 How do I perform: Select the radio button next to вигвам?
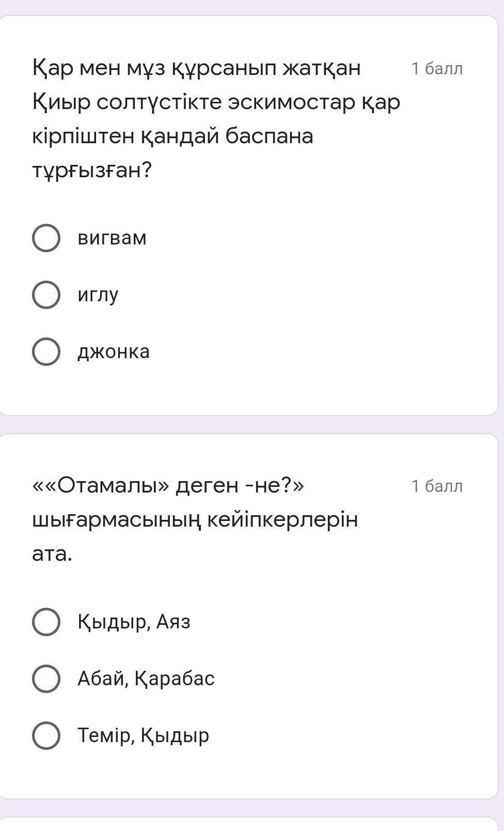(x=46, y=238)
